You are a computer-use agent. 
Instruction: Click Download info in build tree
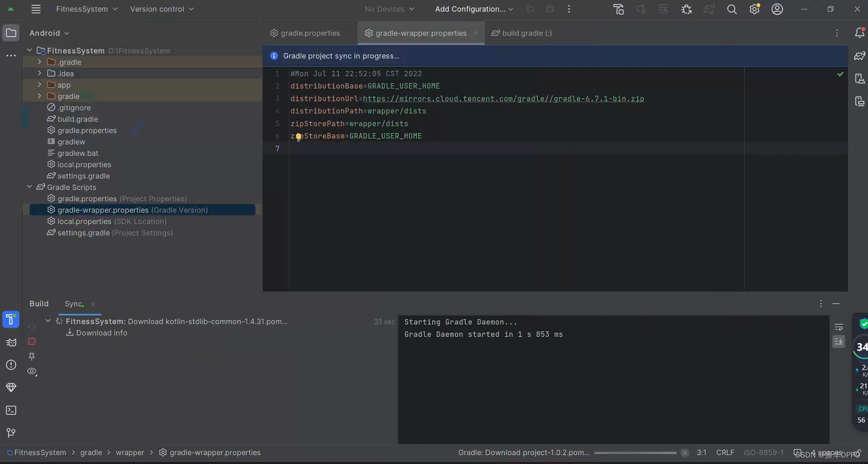tap(102, 333)
